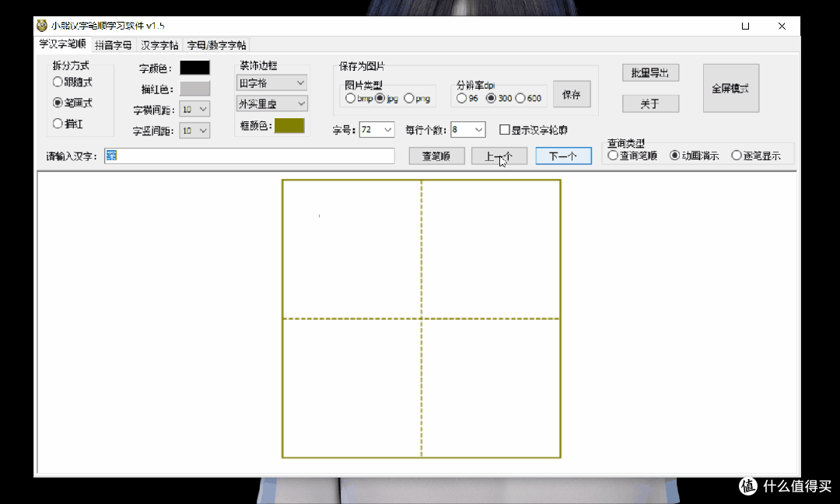Maximize the application window
The image size is (840, 504).
(745, 26)
